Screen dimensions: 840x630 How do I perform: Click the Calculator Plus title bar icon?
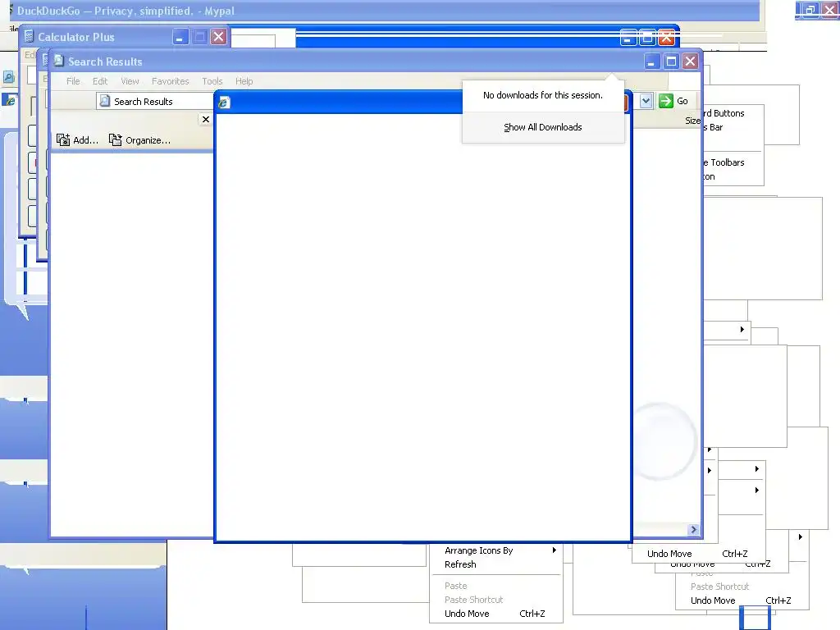pyautogui.click(x=30, y=36)
